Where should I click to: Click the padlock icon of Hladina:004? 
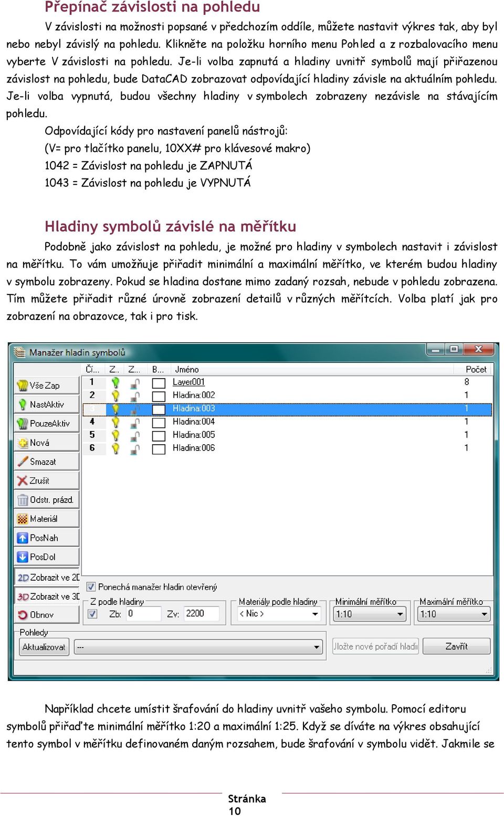135,422
